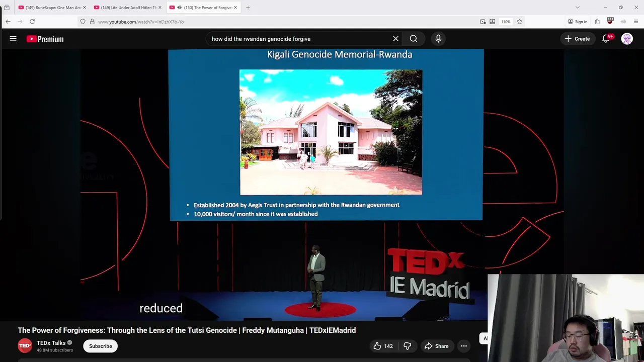This screenshot has height=362, width=644.
Task: Click the browser Sign in button
Action: tap(577, 22)
